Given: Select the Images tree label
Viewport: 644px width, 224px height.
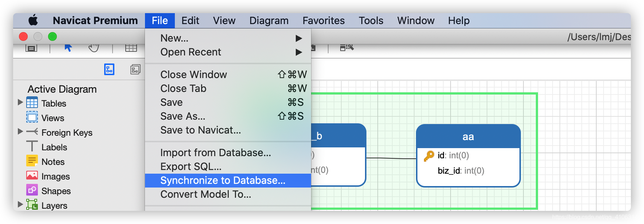Looking at the screenshot, I should pos(56,177).
